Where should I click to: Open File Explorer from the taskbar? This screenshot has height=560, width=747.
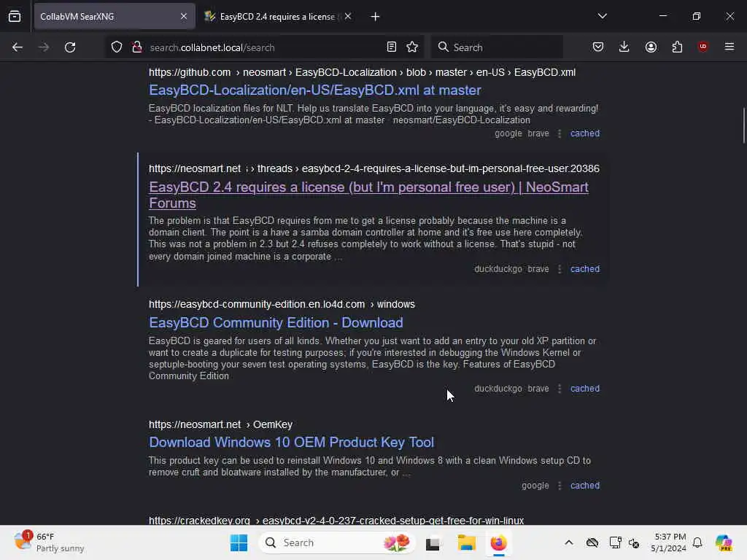tap(466, 542)
